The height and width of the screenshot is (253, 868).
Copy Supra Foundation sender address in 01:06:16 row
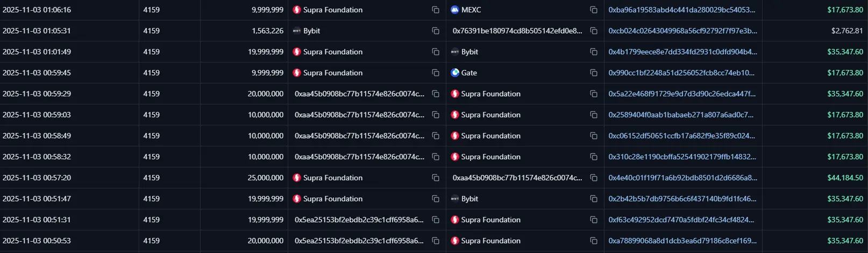(436, 10)
